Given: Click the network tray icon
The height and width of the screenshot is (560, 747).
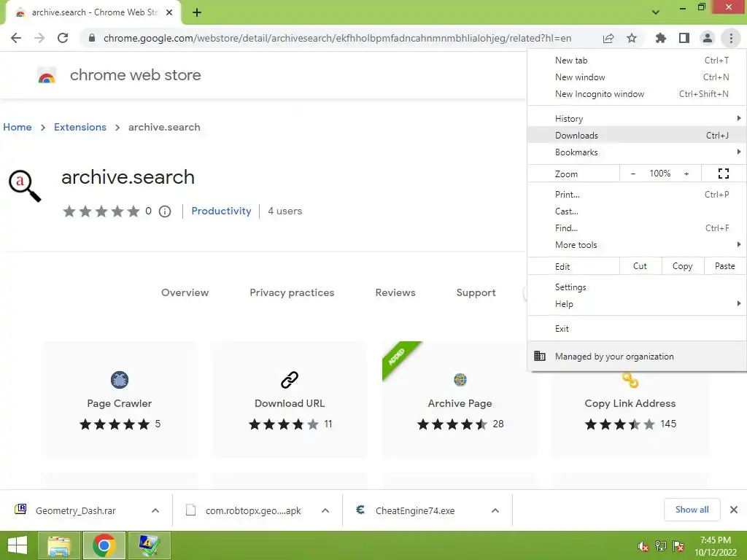Looking at the screenshot, I should [661, 546].
